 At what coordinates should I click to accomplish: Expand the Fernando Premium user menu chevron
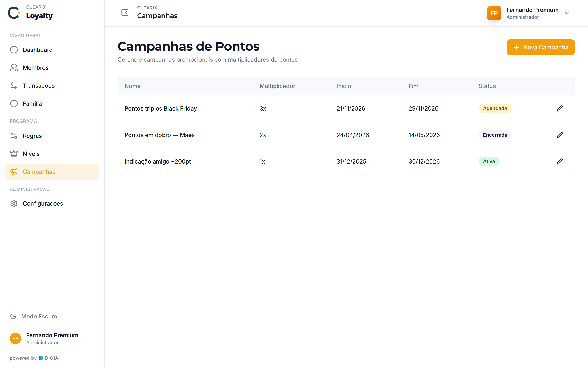click(567, 13)
